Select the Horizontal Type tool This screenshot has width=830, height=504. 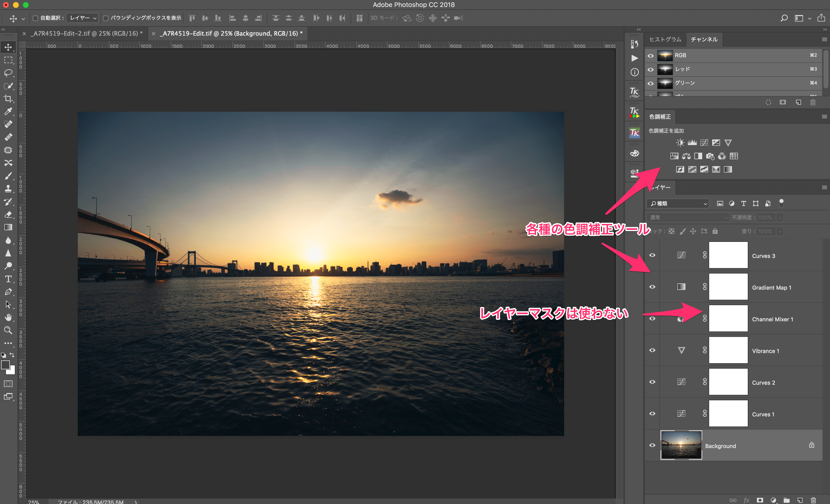tap(8, 279)
